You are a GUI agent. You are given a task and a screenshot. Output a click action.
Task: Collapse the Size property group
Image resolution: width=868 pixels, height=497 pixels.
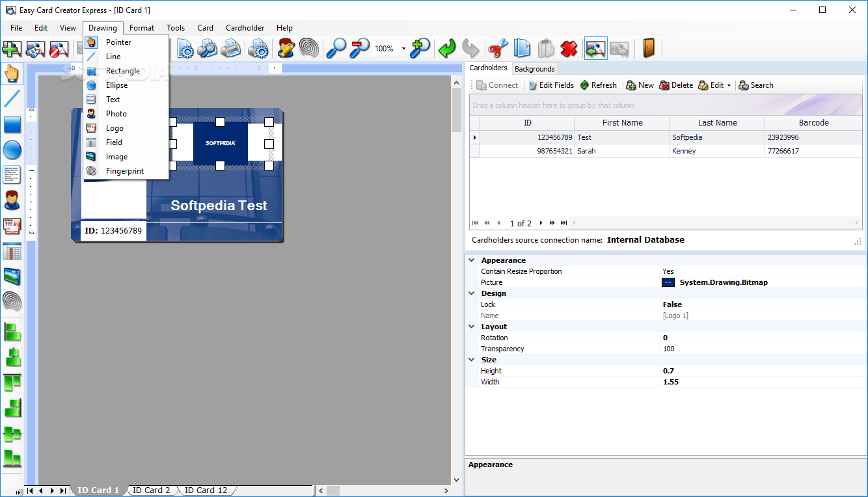[x=472, y=360]
